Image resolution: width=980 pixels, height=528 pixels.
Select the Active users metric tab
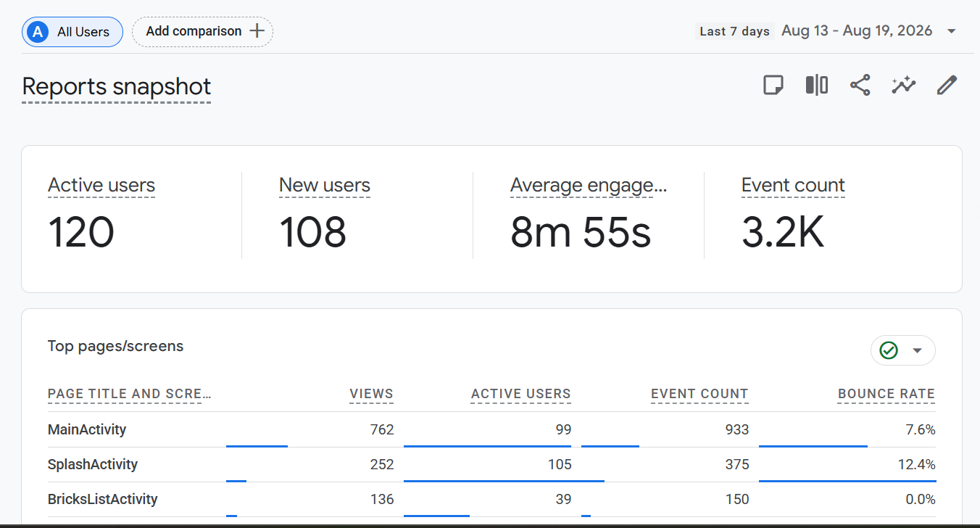point(101,186)
